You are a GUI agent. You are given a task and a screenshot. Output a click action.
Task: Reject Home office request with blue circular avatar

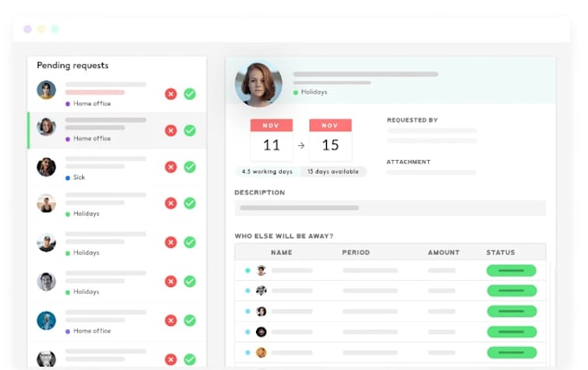[170, 321]
